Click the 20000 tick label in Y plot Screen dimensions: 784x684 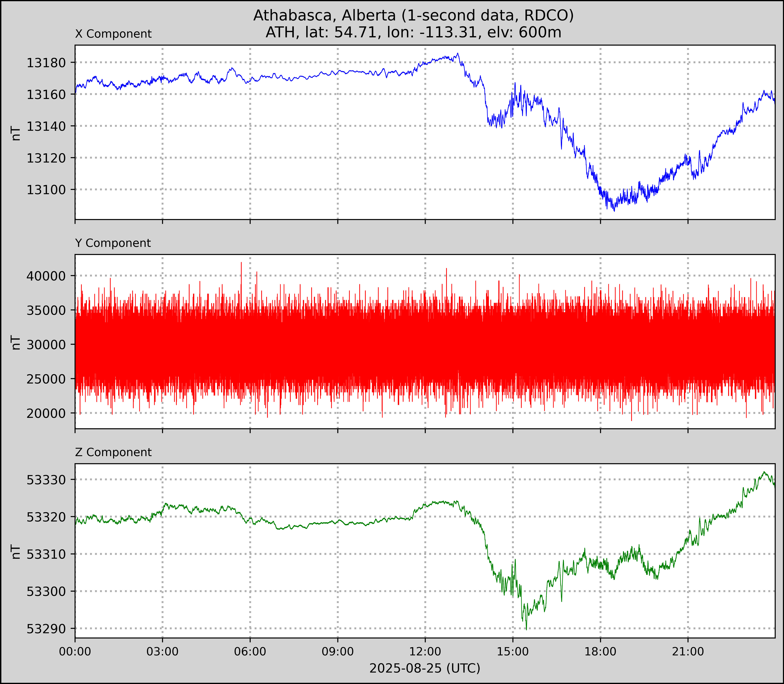pyautogui.click(x=46, y=413)
